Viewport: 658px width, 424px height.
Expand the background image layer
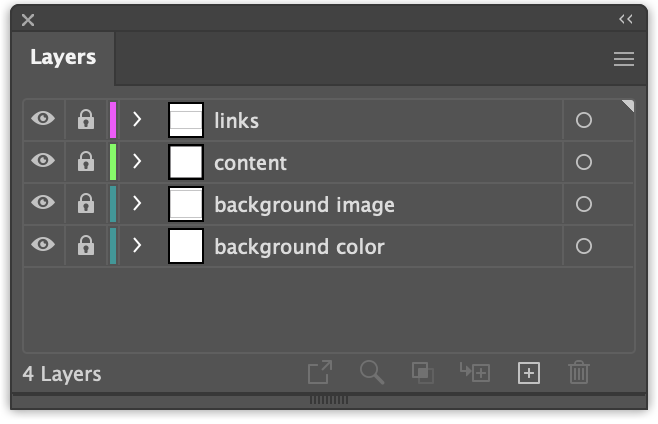[x=138, y=204]
